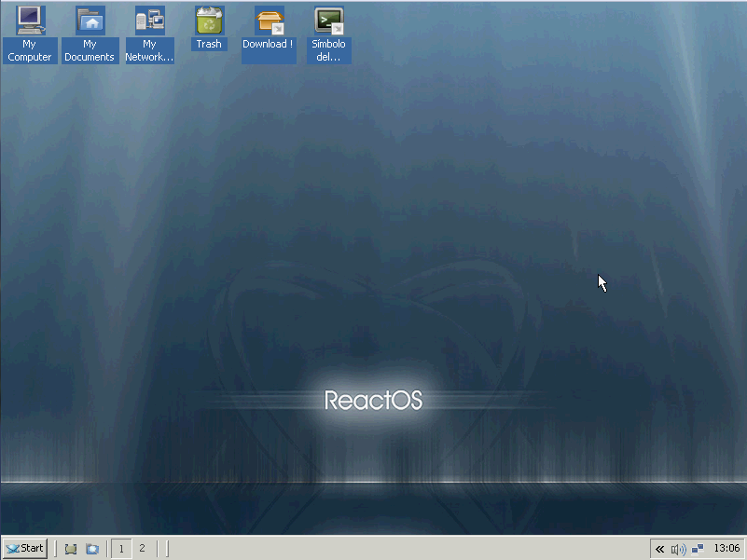Open the Start menu

(x=24, y=548)
